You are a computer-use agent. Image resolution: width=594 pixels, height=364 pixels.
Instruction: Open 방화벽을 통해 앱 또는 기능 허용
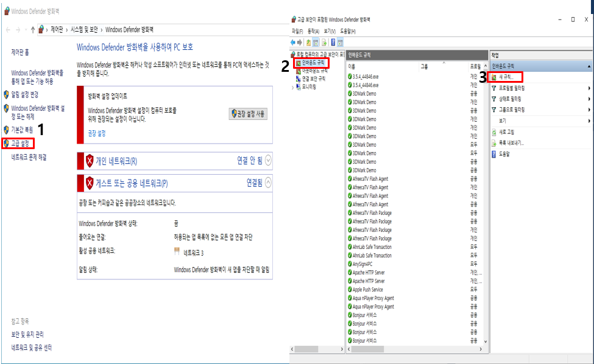coord(37,77)
